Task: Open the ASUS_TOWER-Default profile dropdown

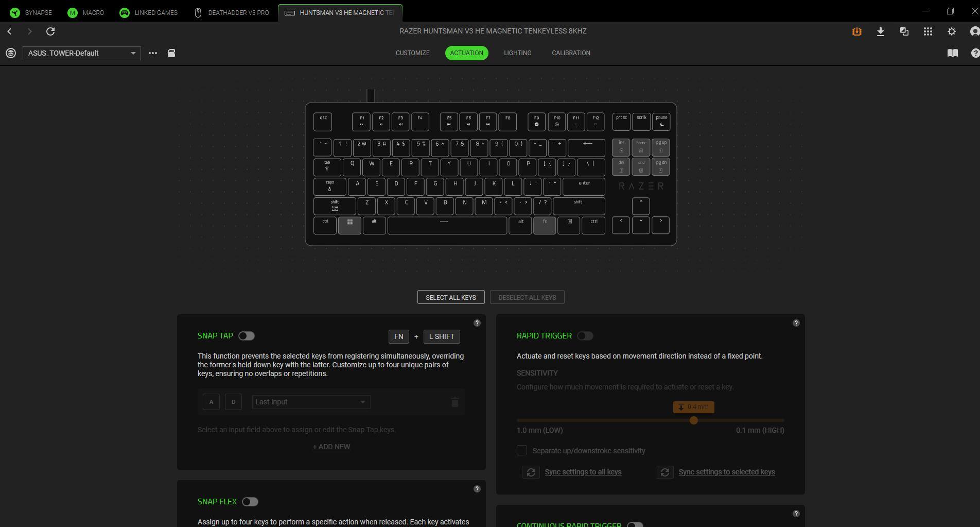Action: point(82,53)
